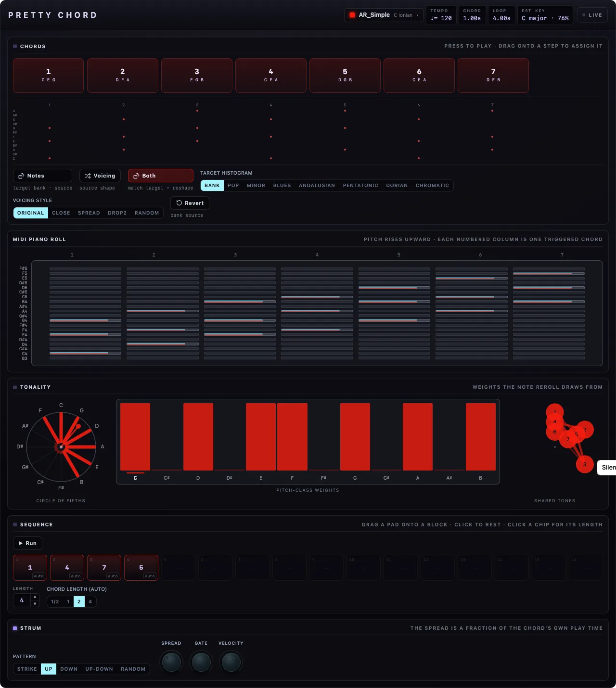Click the shuffle icon on Voicing button
The image size is (616, 688).
point(88,176)
